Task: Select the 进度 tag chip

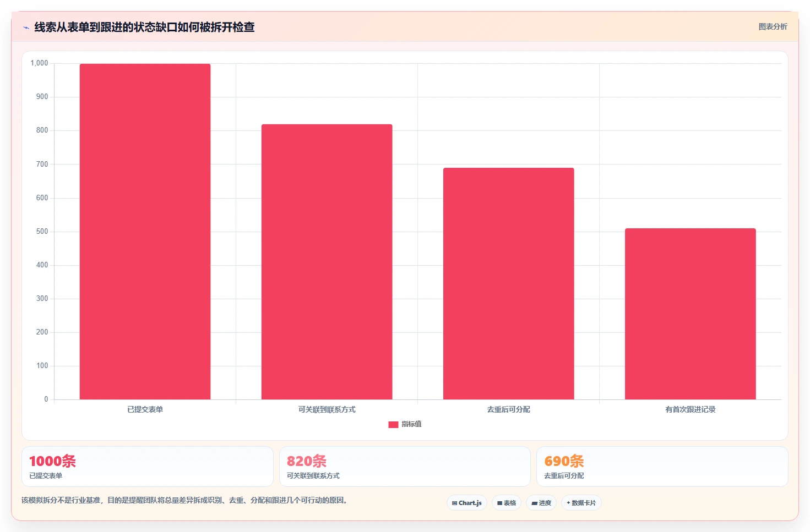Action: (x=541, y=503)
